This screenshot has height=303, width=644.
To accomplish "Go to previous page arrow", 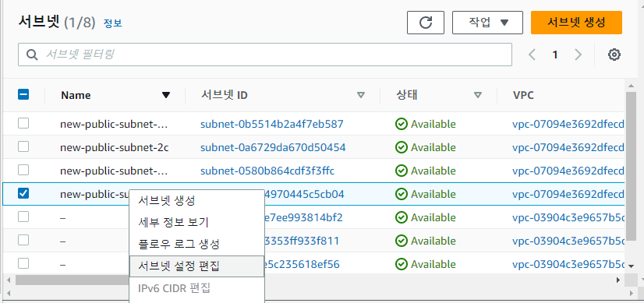I will (x=533, y=55).
